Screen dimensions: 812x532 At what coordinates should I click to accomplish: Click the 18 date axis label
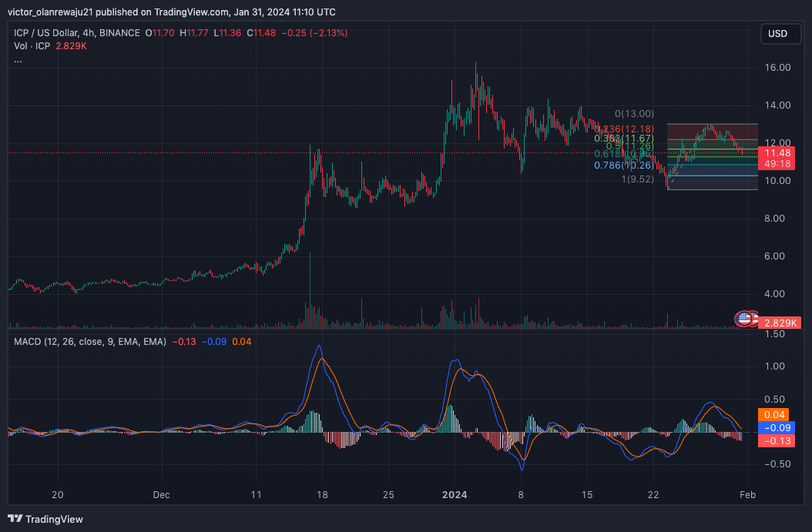click(322, 495)
